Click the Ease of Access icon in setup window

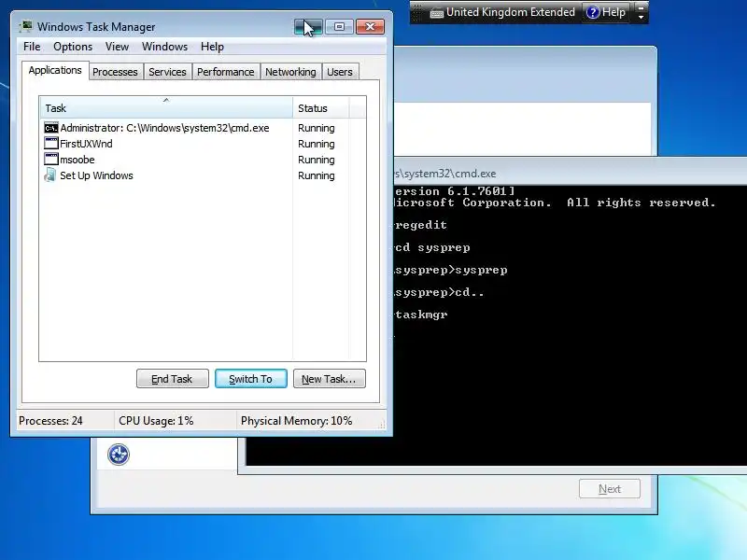pos(119,454)
